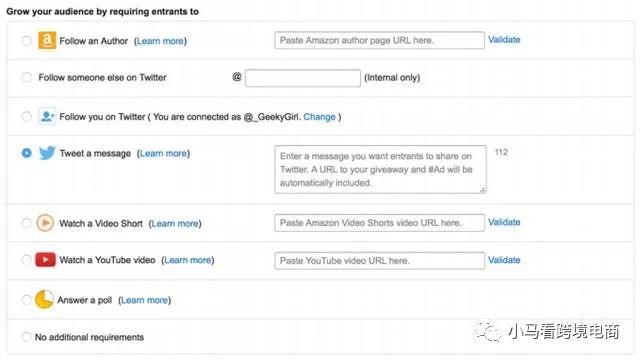Image resolution: width=640 pixels, height=360 pixels.
Task: Click Validate next to Amazon author URL field
Action: point(504,40)
